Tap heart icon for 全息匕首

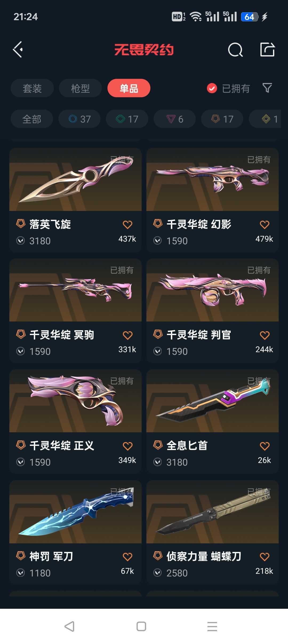pos(265,446)
